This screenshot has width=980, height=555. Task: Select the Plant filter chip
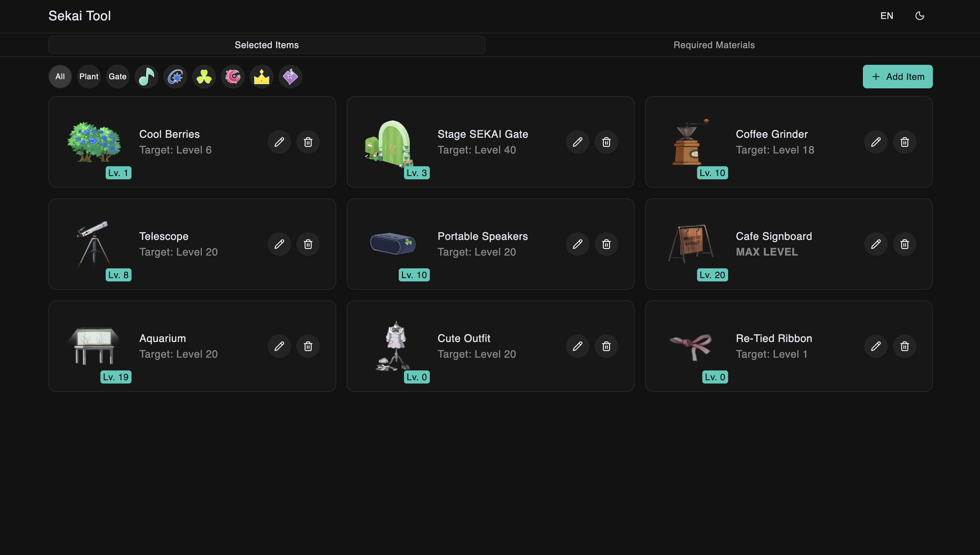(x=89, y=77)
